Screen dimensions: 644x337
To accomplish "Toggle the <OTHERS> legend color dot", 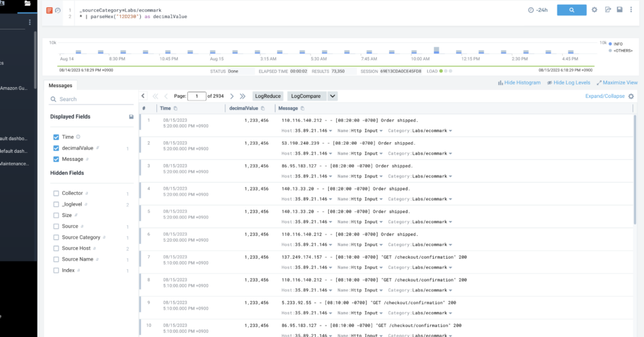I will (610, 50).
